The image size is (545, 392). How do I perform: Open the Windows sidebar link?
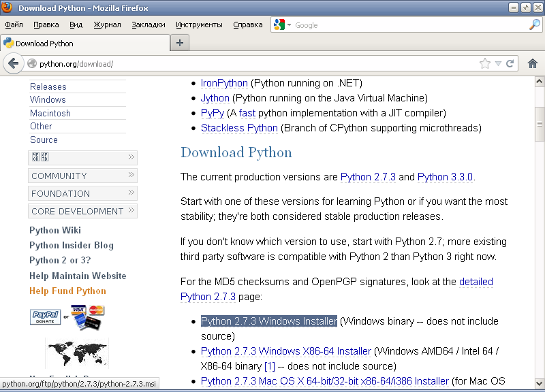(48, 99)
